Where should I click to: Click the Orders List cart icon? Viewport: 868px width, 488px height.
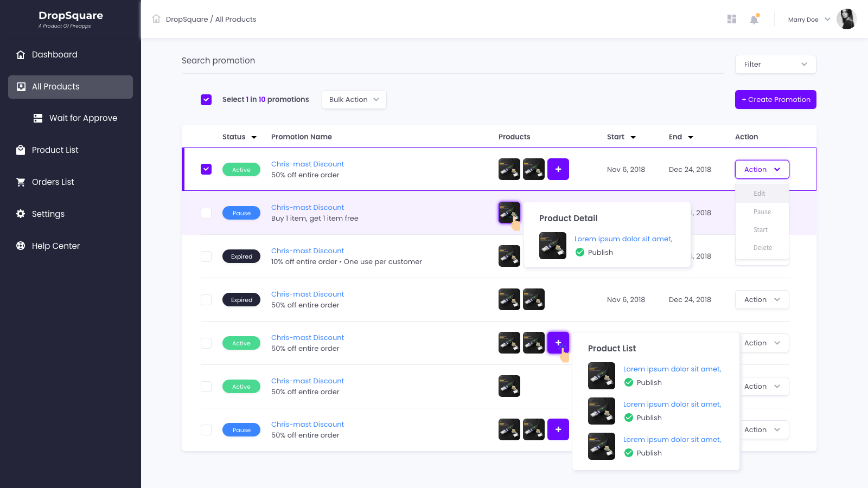pyautogui.click(x=21, y=182)
